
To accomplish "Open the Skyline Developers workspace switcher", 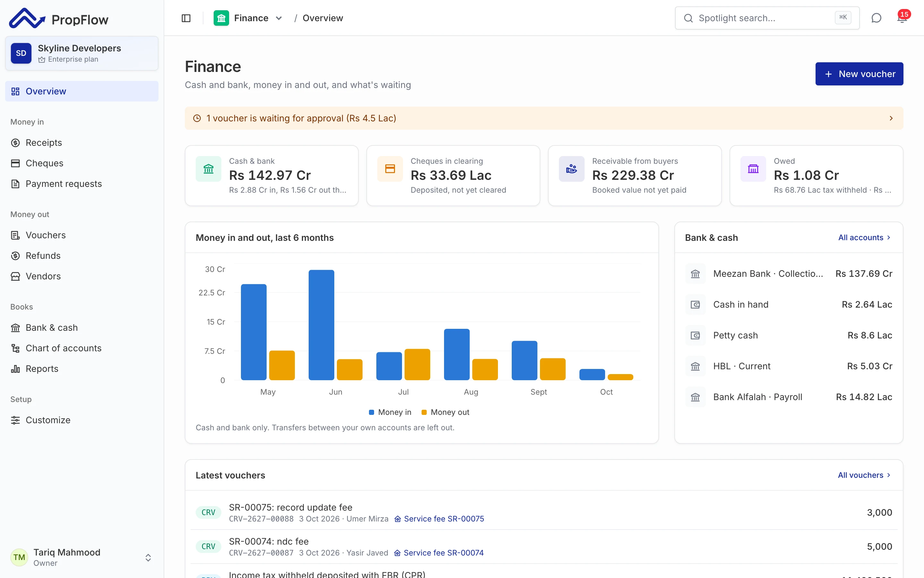I will 82,53.
